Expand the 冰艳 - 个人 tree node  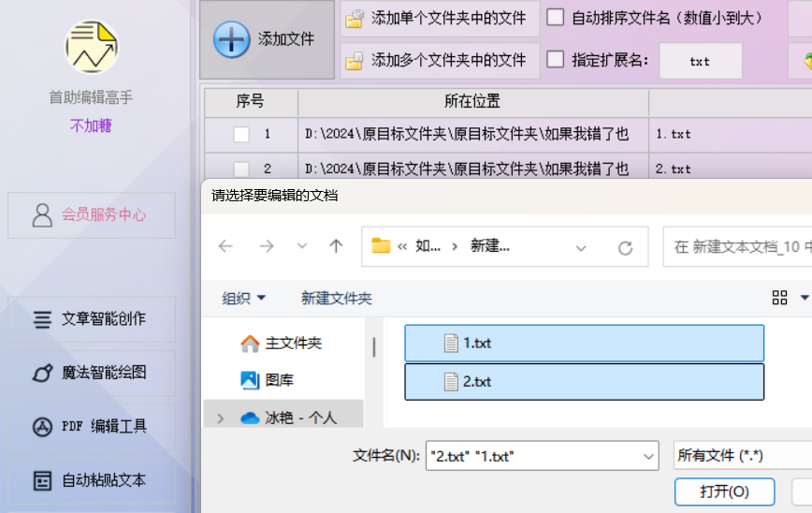coord(221,418)
